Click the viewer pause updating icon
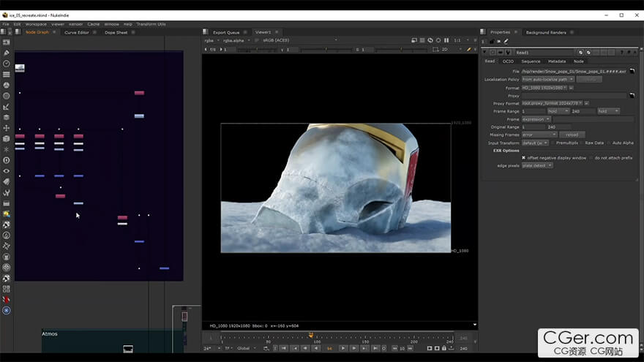Image resolution: width=644 pixels, height=362 pixels. pos(446,40)
